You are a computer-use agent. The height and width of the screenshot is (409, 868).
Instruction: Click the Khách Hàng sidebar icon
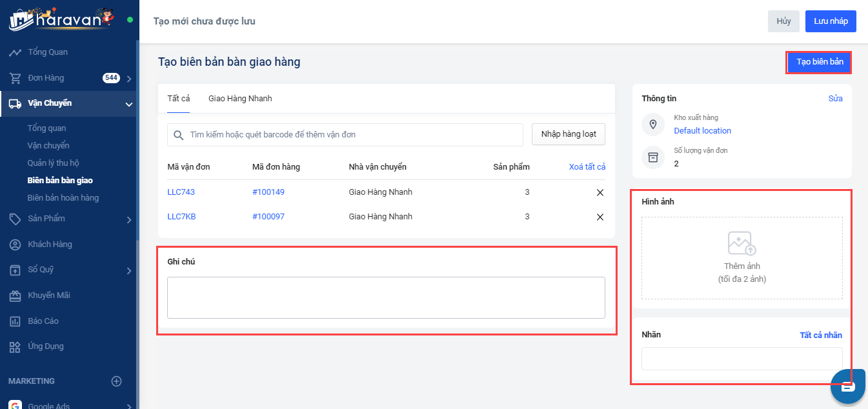point(15,244)
